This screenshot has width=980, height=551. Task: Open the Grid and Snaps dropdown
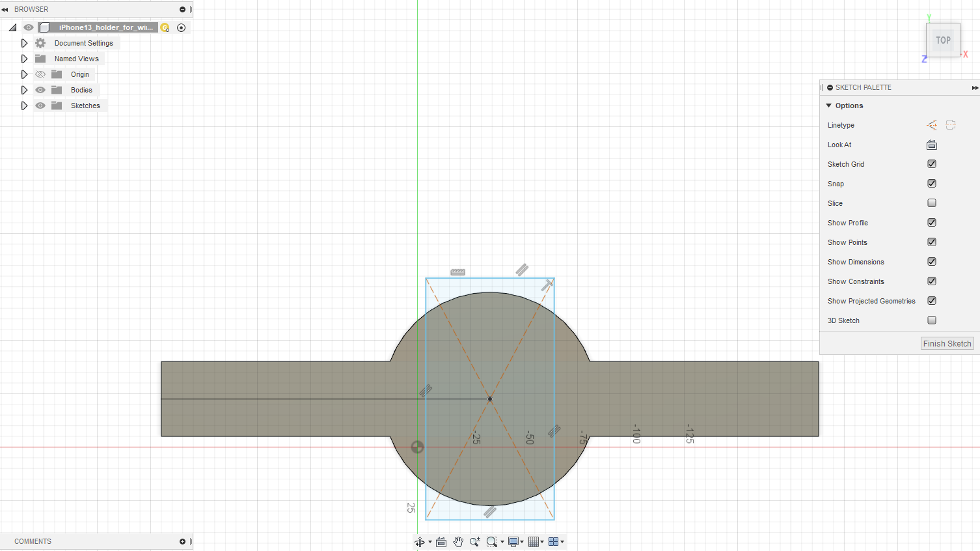(535, 541)
